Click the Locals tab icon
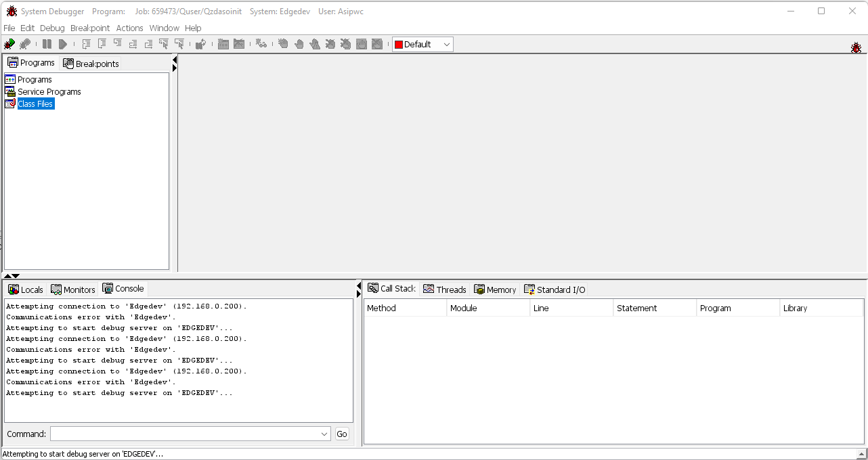The width and height of the screenshot is (868, 460). (14, 290)
